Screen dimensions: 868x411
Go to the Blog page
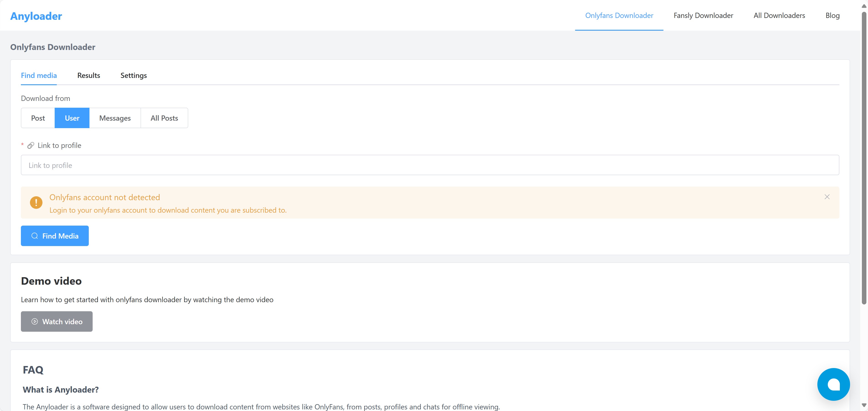832,15
